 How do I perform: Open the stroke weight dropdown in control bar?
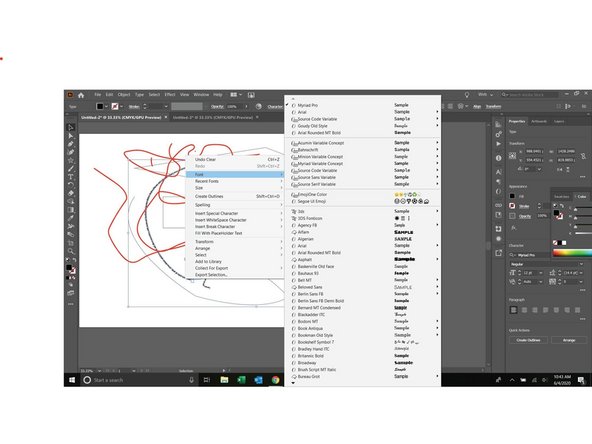pyautogui.click(x=166, y=107)
